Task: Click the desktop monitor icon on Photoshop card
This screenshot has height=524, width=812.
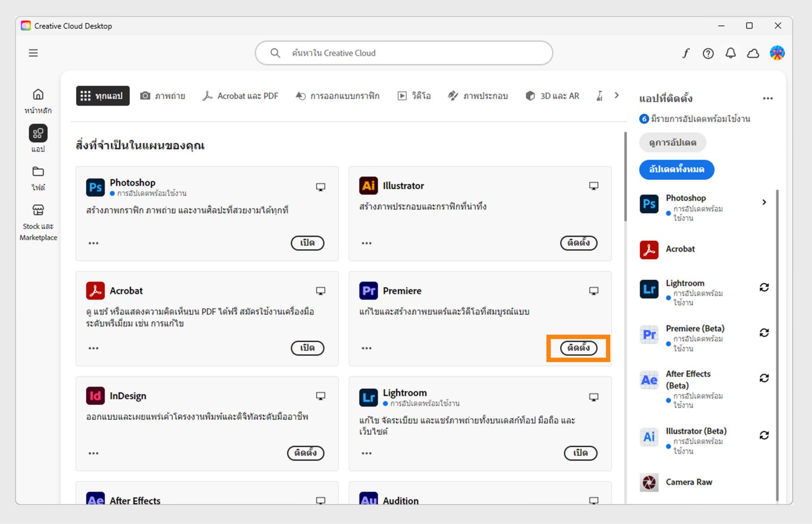Action: coord(321,187)
